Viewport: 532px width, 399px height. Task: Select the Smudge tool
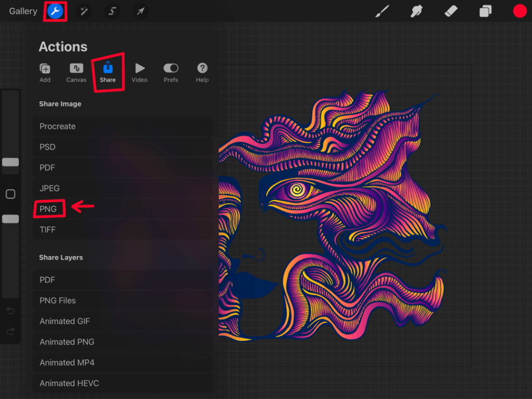tap(416, 11)
